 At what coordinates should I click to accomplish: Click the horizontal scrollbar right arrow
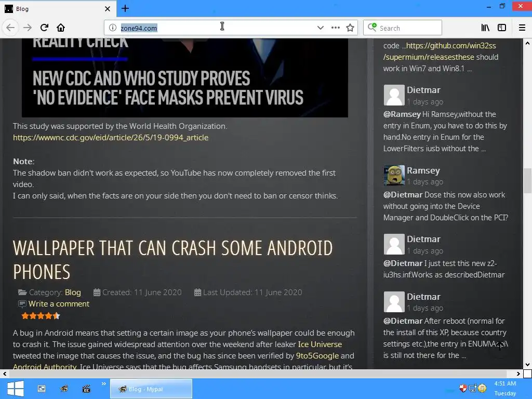(x=518, y=374)
